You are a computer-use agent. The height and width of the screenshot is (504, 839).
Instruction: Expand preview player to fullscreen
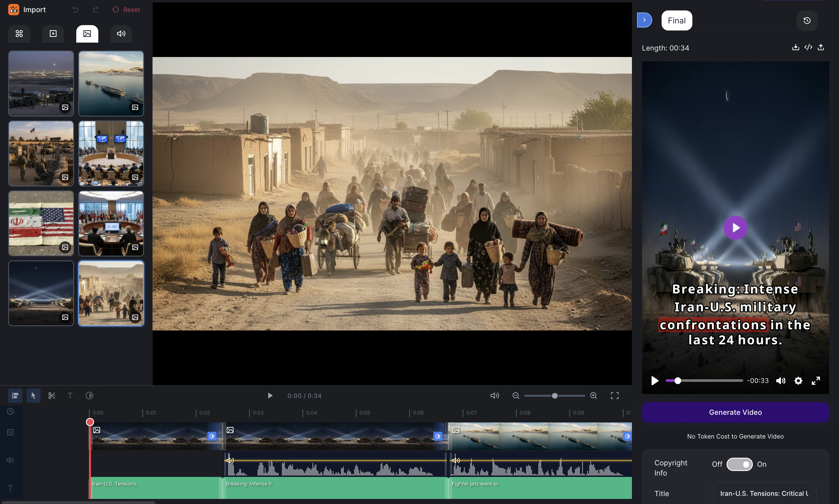(x=816, y=381)
